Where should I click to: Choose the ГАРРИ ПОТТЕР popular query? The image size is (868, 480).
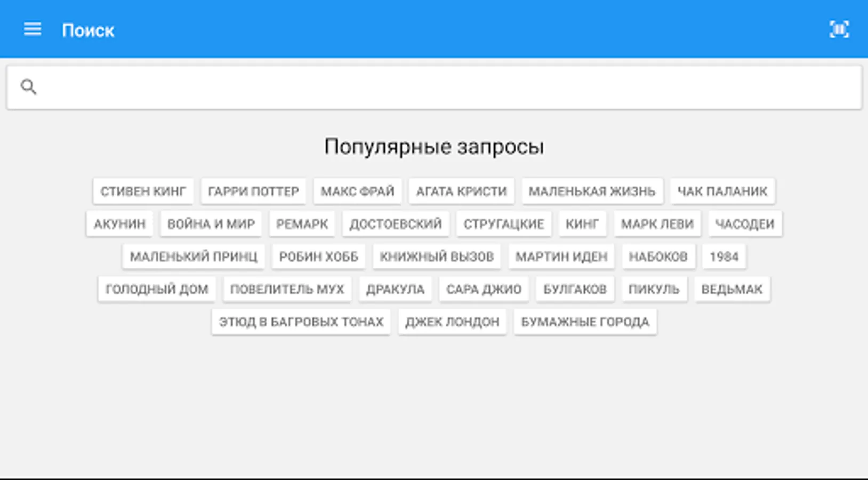tap(253, 191)
